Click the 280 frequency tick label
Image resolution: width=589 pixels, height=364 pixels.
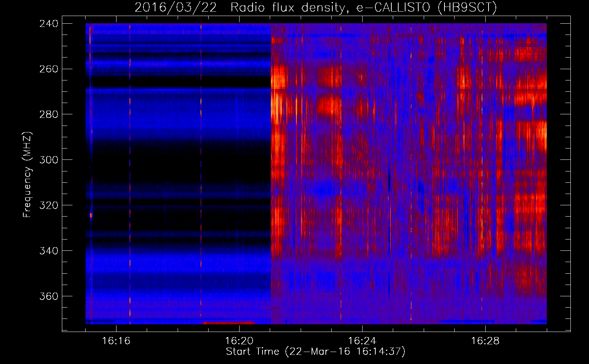[49, 115]
